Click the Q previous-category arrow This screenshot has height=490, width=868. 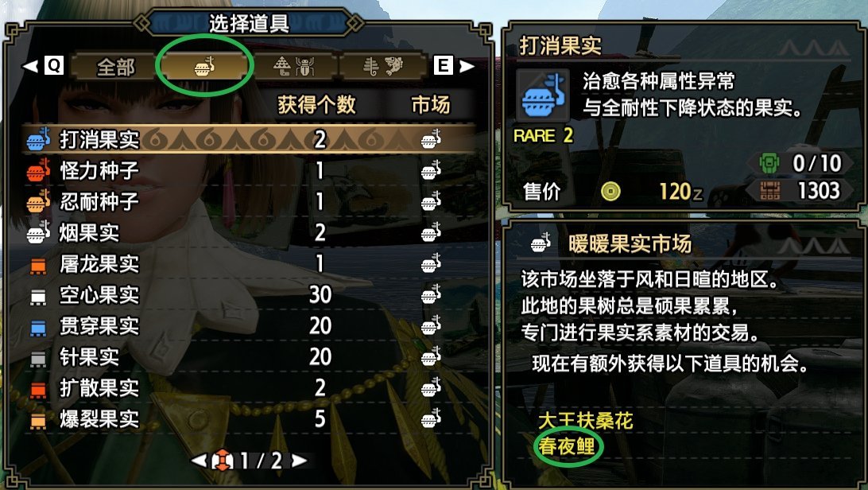click(x=43, y=66)
